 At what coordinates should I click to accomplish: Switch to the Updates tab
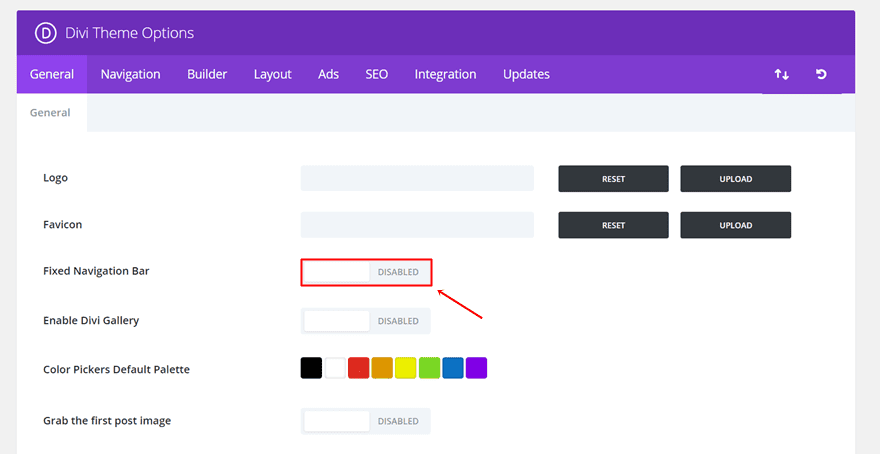[526, 74]
